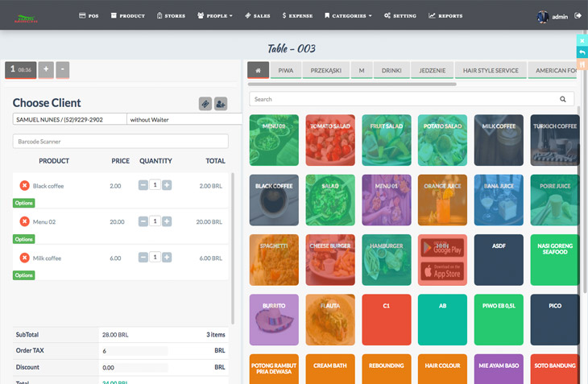Open Options for Milk coffee
588x384 pixels.
click(24, 275)
